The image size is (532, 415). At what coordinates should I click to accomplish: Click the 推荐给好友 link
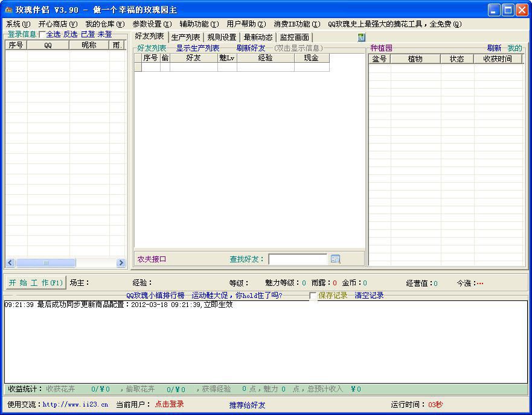coord(247,405)
